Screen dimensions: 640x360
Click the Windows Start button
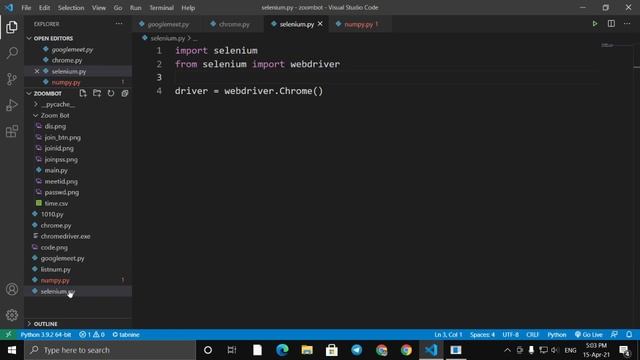coord(12,350)
